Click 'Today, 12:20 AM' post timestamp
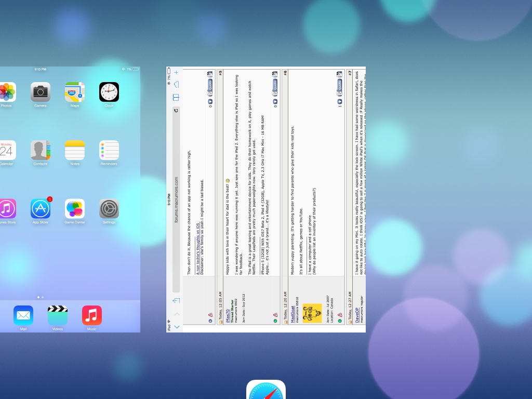Screen dimensions: 532x399 285,305
